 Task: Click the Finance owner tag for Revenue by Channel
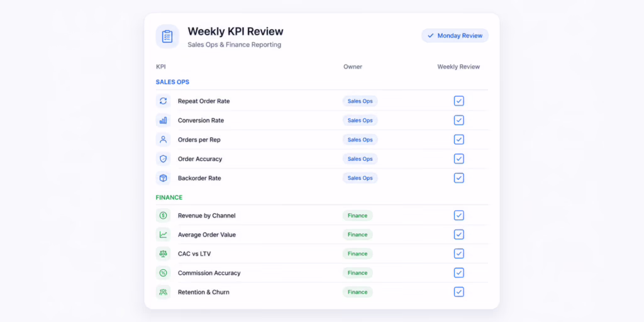(x=358, y=215)
